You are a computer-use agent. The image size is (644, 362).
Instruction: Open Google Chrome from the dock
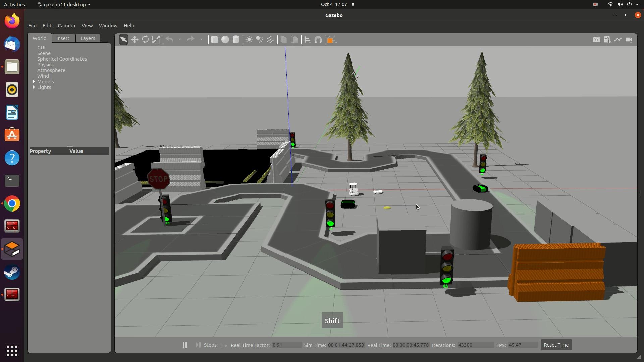pyautogui.click(x=12, y=204)
